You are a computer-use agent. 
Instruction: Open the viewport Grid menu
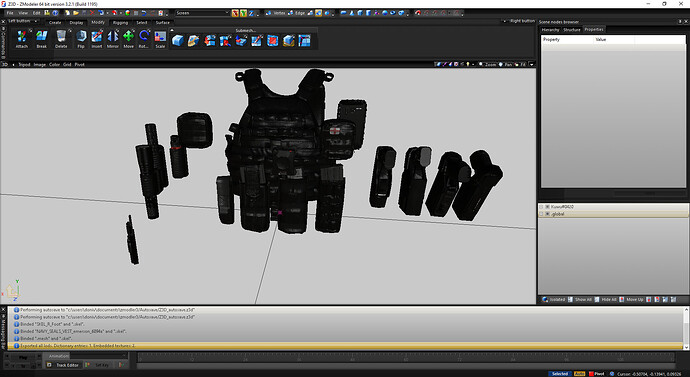pyautogui.click(x=67, y=64)
